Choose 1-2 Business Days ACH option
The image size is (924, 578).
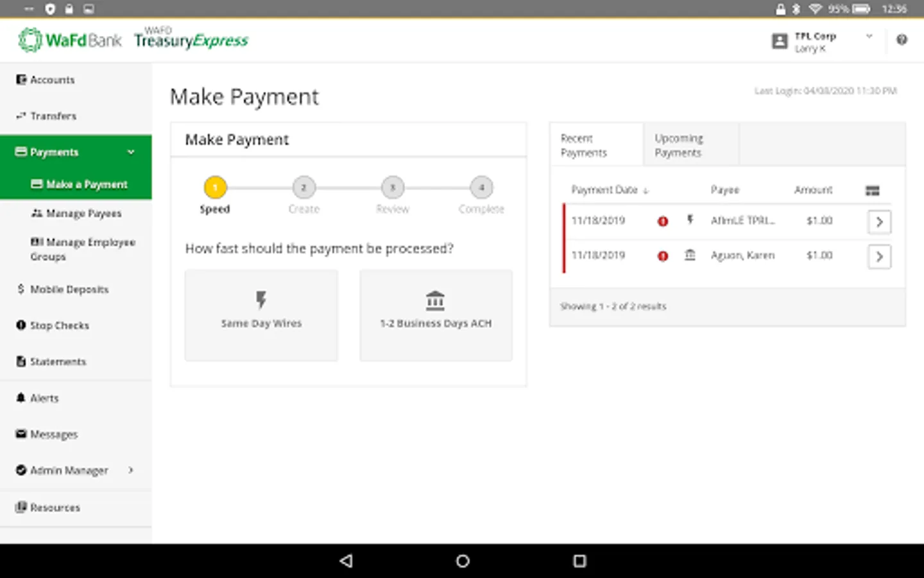(436, 315)
